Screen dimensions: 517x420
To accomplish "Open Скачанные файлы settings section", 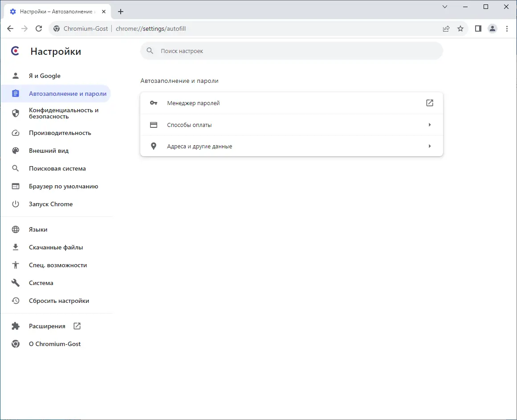I will point(56,247).
